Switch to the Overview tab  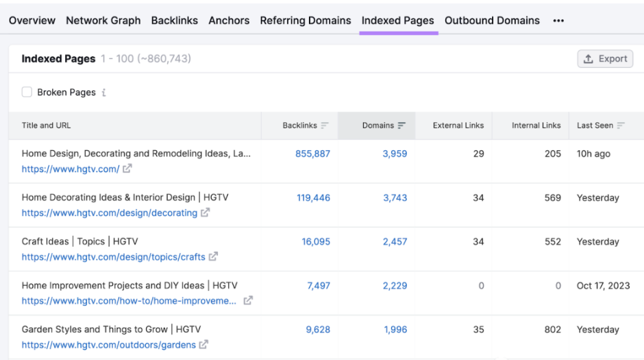click(x=32, y=21)
